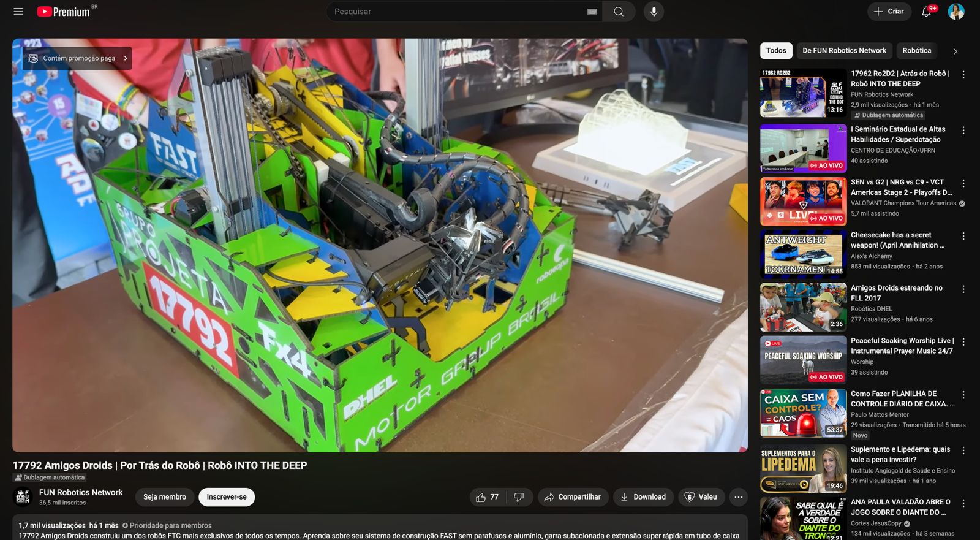Expand 'Contém promoção paga' notice
The width and height of the screenshot is (980, 540).
tap(78, 58)
